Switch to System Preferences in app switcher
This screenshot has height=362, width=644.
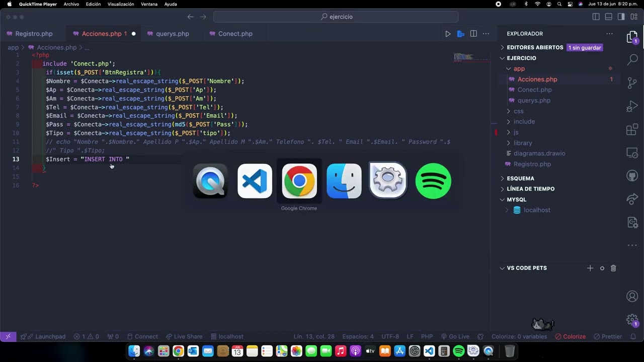[x=388, y=181]
